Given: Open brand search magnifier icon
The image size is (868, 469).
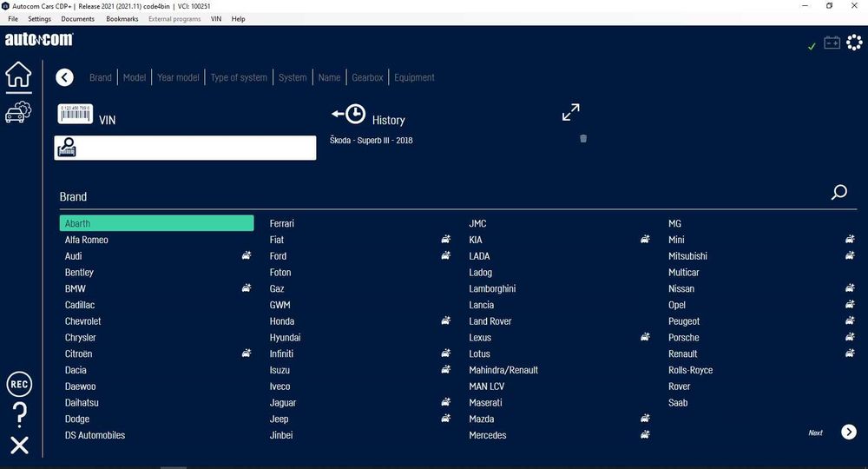Looking at the screenshot, I should tap(839, 192).
